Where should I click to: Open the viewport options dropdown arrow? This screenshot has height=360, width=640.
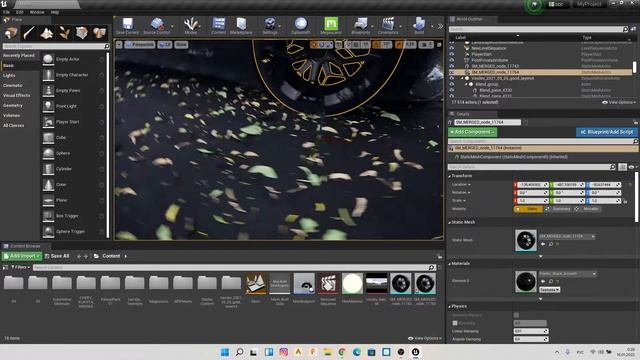[x=119, y=44]
